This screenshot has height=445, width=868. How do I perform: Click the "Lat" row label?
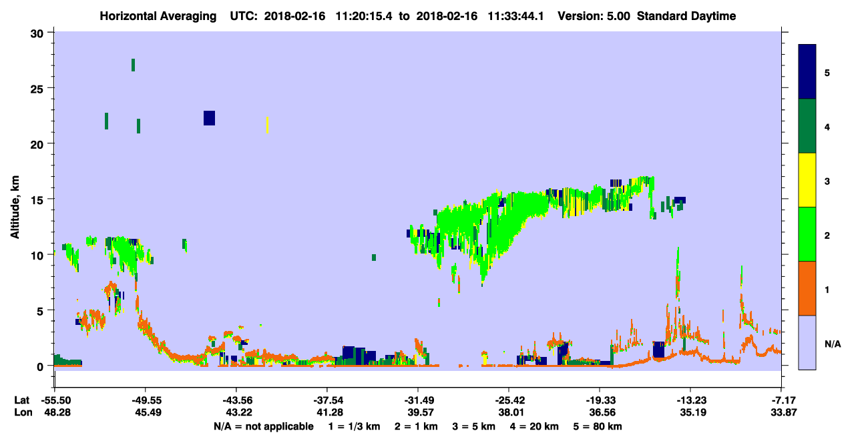(21, 400)
